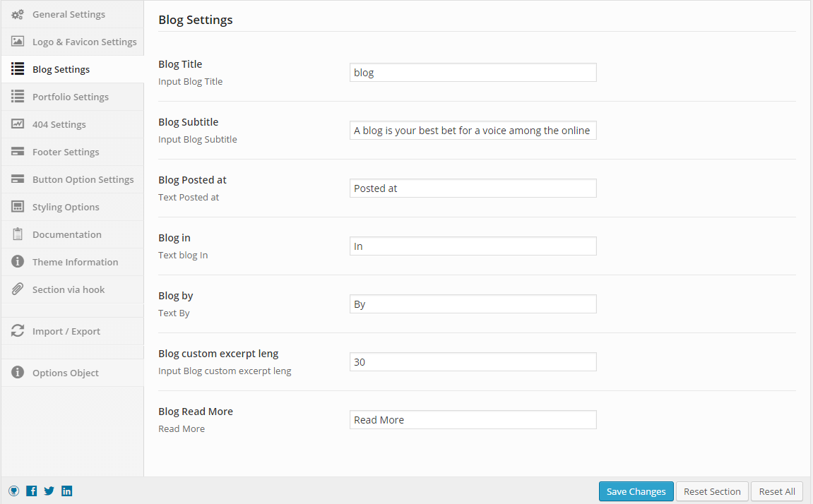Click the LinkedIn icon in footer
Viewport: 813px width, 504px height.
(x=67, y=491)
